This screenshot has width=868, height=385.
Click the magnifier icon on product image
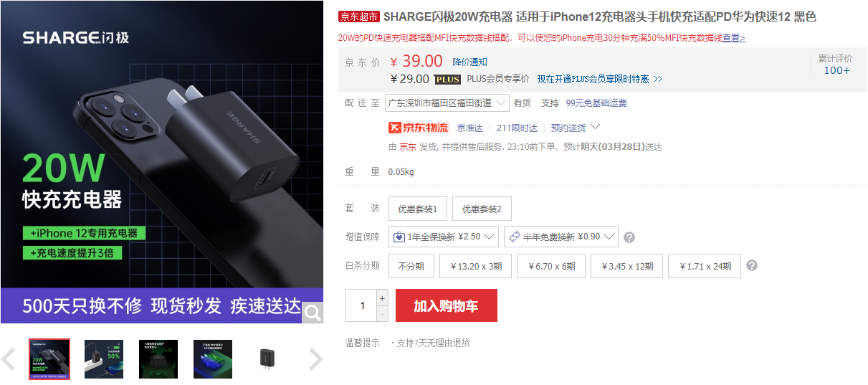point(313,312)
